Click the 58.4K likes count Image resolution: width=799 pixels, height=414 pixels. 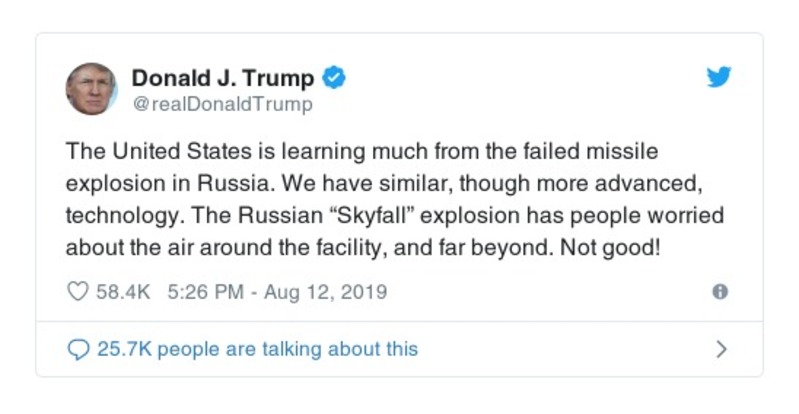tap(122, 292)
